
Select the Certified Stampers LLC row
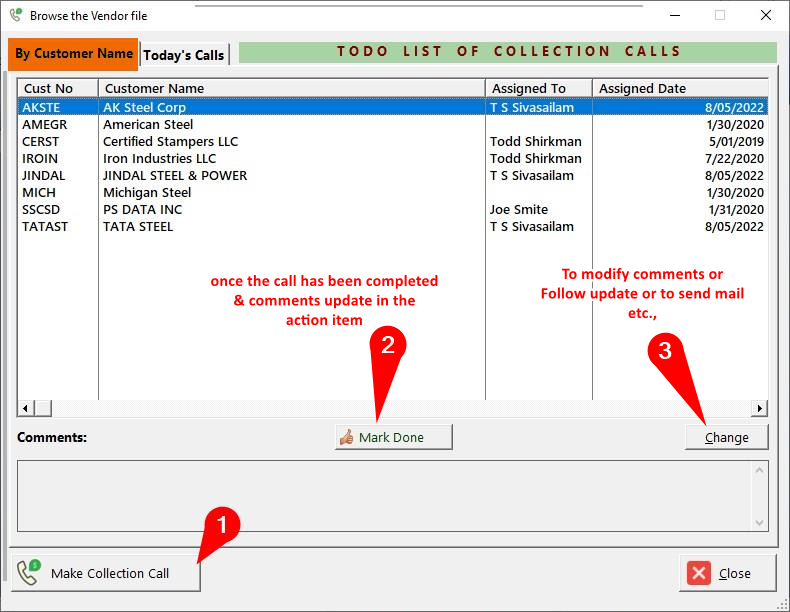point(392,142)
